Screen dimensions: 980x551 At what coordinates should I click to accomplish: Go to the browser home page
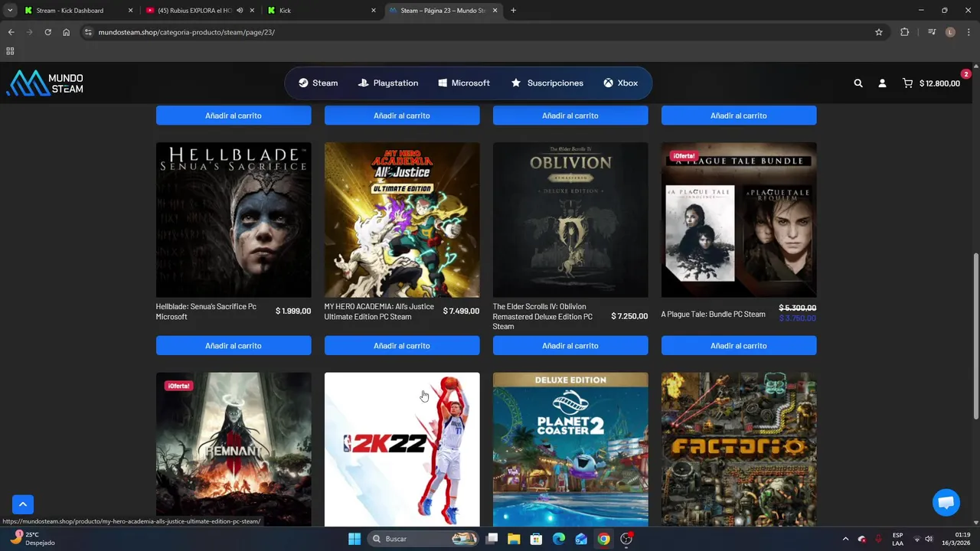pyautogui.click(x=66, y=32)
